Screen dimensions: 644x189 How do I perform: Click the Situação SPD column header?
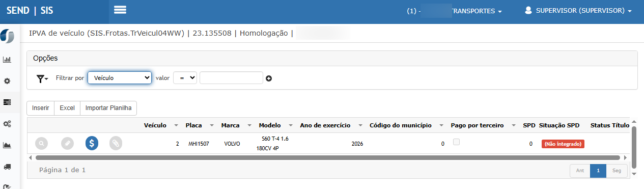coord(559,125)
